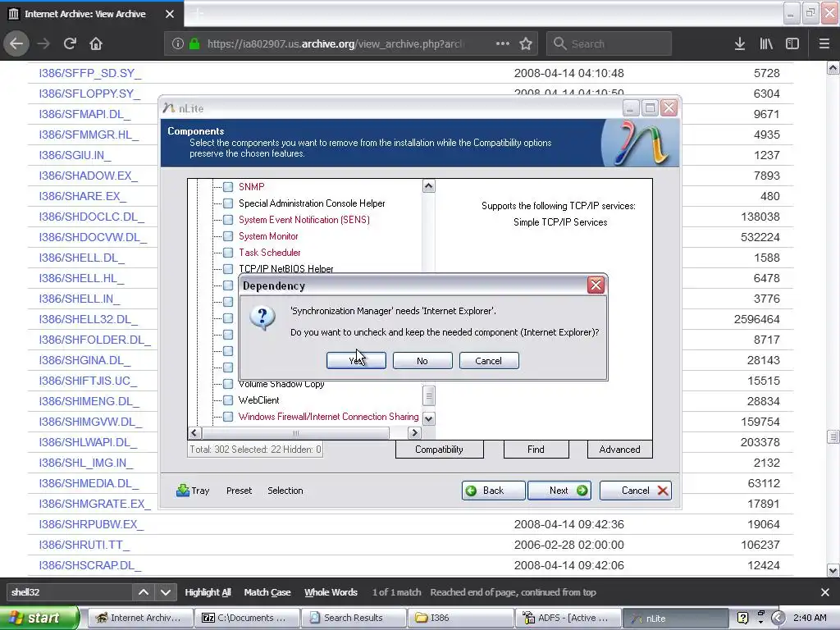The width and height of the screenshot is (840, 630).
Task: Click the Firefox back arrow button
Action: 16,43
